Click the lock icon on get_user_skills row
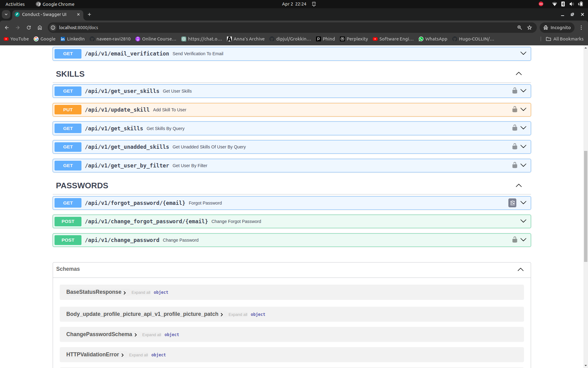This screenshot has width=588, height=368. [x=514, y=91]
